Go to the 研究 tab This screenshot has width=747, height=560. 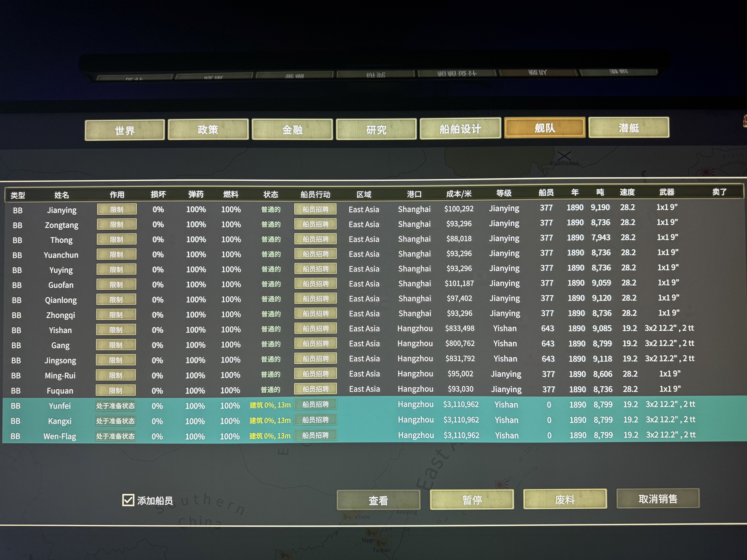coord(376,129)
